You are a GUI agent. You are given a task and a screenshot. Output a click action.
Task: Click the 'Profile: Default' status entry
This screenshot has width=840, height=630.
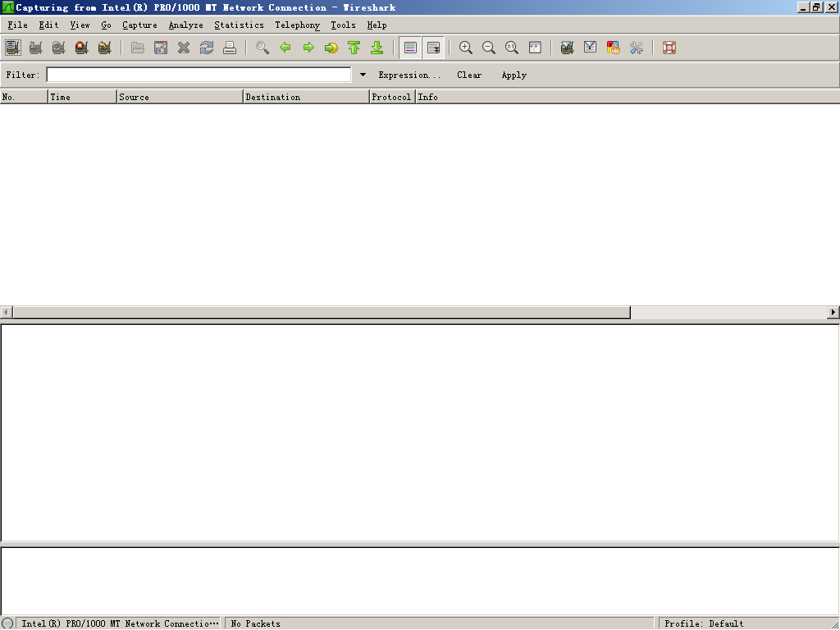coord(704,623)
